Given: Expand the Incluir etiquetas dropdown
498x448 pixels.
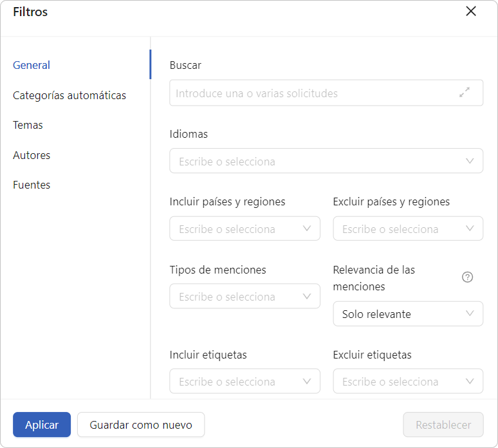Looking at the screenshot, I should tap(244, 381).
